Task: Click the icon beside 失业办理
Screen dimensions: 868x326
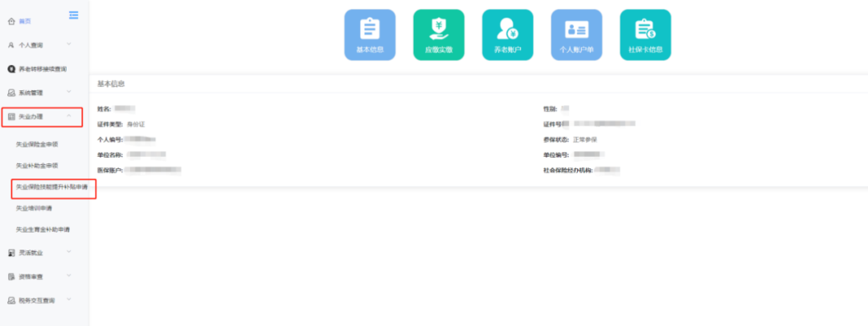Action: pyautogui.click(x=11, y=117)
